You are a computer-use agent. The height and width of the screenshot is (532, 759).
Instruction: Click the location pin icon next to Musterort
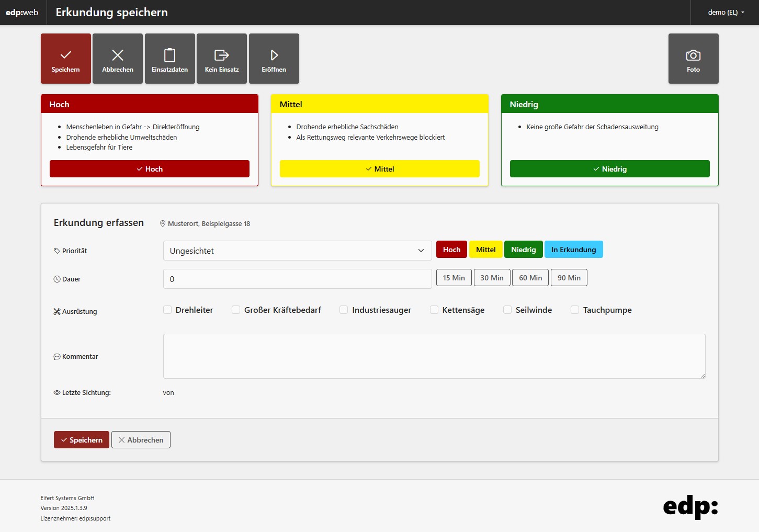[163, 223]
